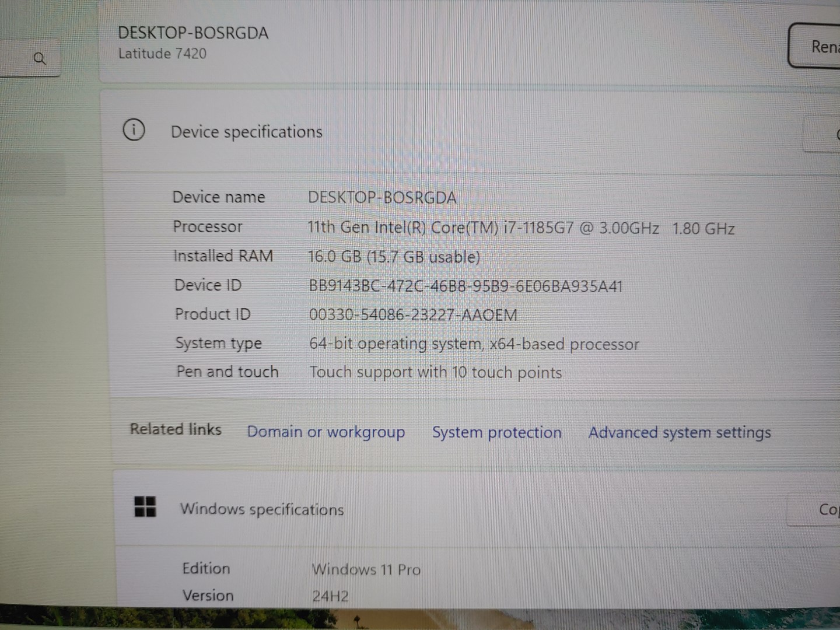The image size is (840, 630).
Task: Copy the Windows specifications details
Action: tap(831, 509)
